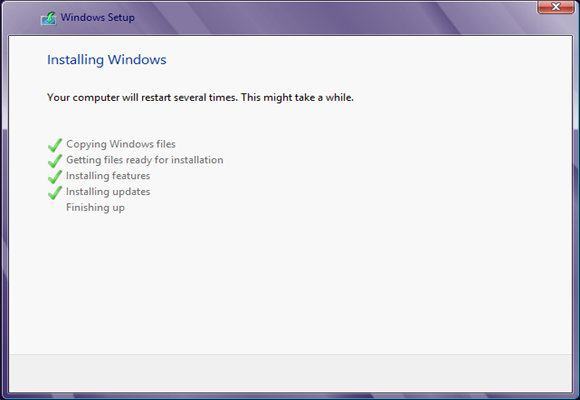
Task: Select the Finishing up step text
Action: [x=95, y=208]
